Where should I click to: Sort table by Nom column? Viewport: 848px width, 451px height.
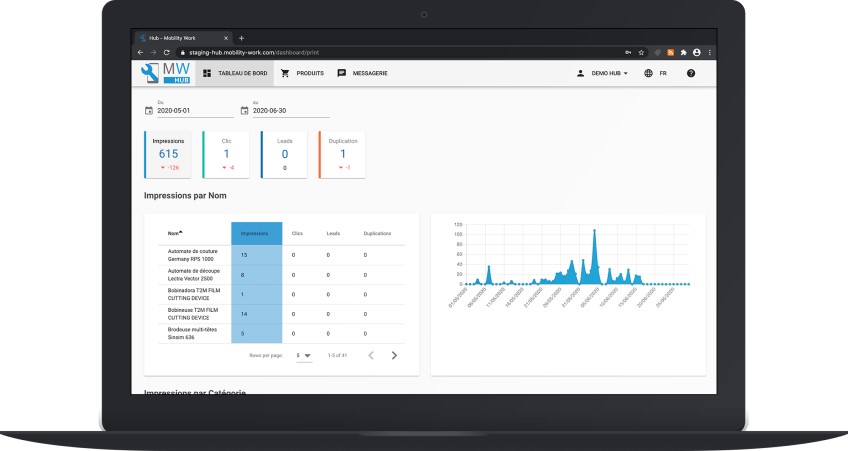click(x=175, y=233)
